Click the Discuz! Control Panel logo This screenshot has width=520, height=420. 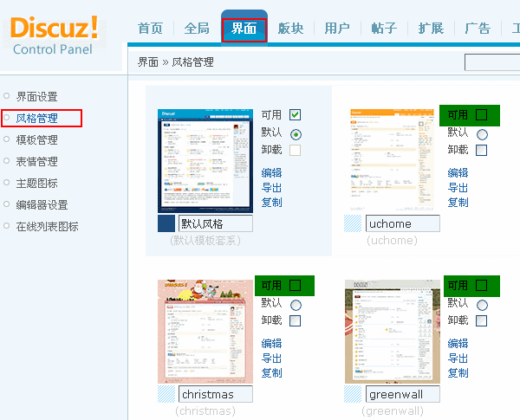(x=54, y=35)
